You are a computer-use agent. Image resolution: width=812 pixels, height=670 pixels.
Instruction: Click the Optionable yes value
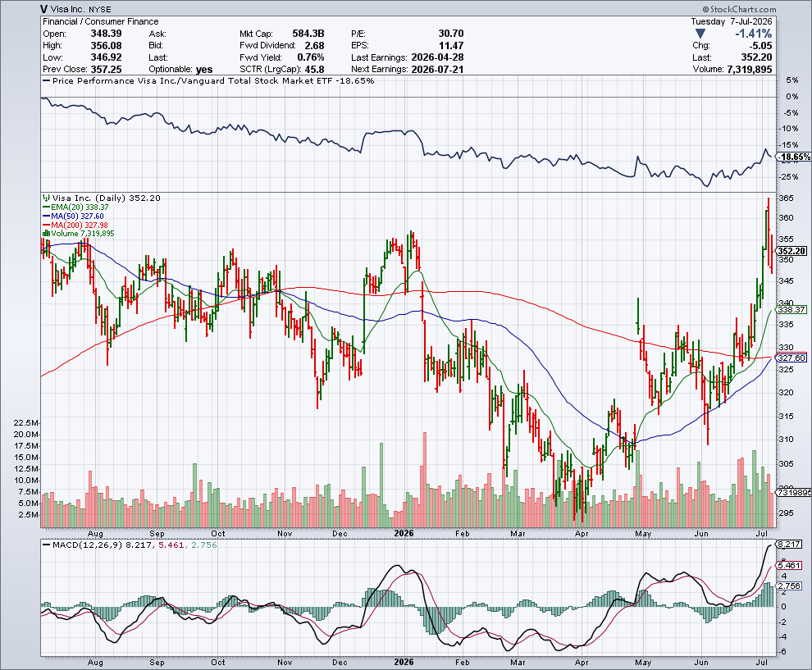pyautogui.click(x=204, y=70)
